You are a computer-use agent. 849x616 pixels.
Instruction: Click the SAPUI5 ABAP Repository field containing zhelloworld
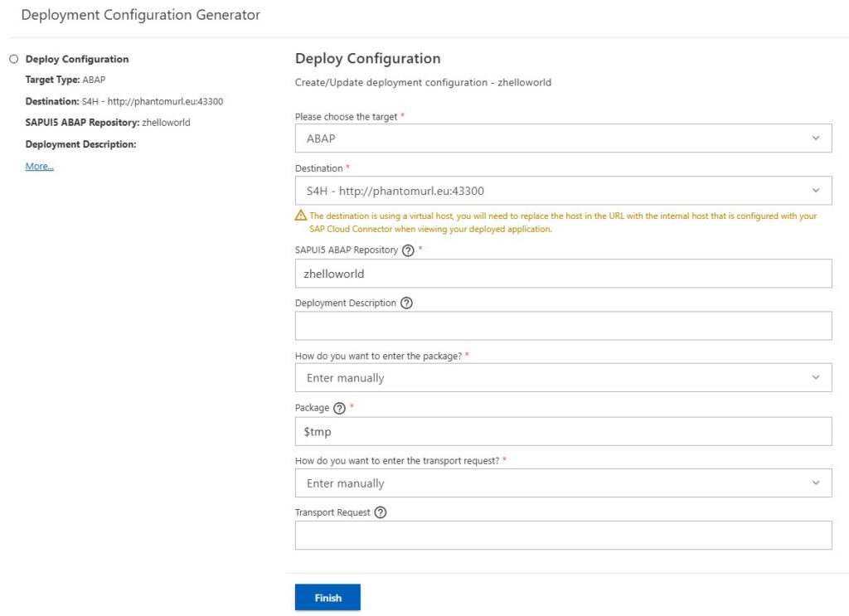(x=563, y=274)
